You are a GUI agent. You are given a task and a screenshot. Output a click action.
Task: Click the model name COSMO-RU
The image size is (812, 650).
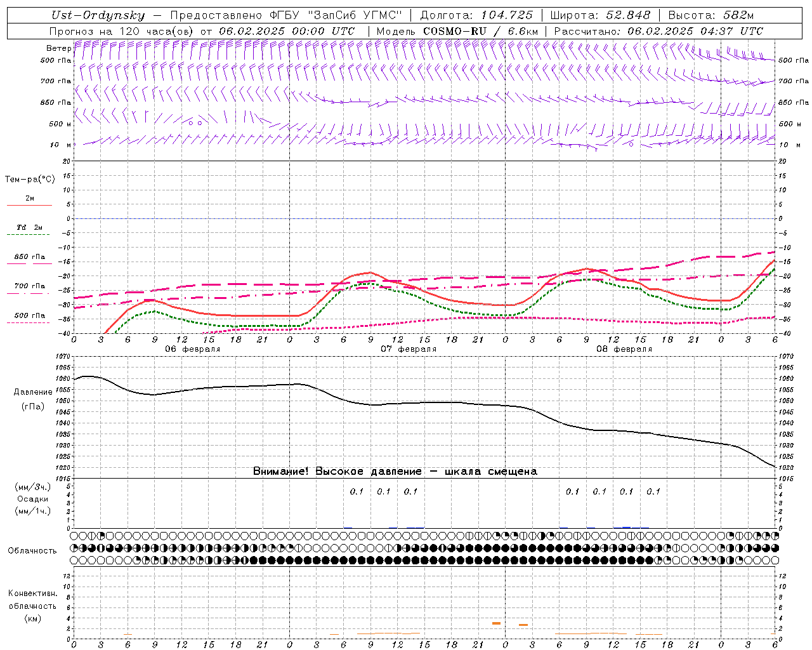click(455, 31)
